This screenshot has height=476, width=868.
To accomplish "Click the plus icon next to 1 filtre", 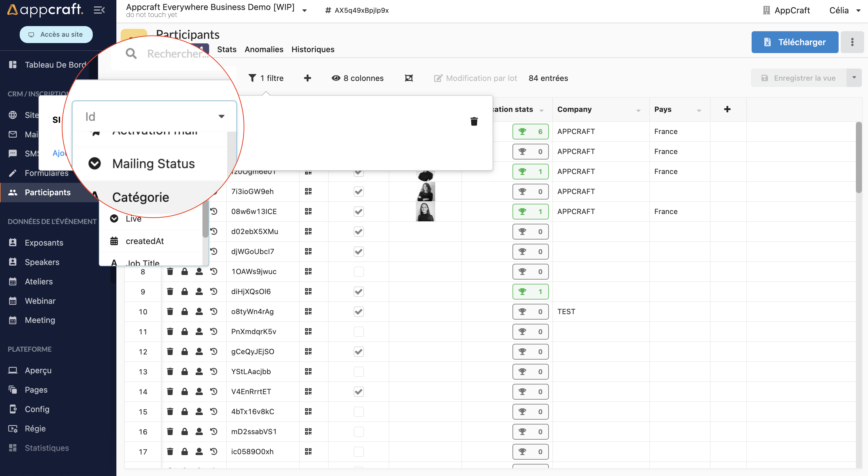I will pos(307,78).
